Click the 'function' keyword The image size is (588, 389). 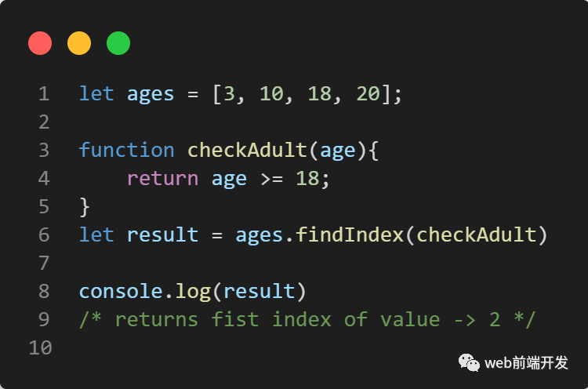(x=126, y=150)
